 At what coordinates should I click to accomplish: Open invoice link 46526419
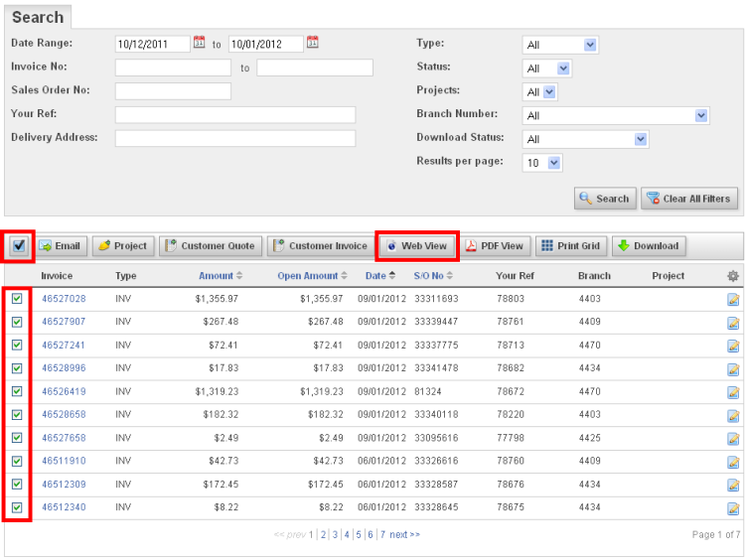coord(64,392)
